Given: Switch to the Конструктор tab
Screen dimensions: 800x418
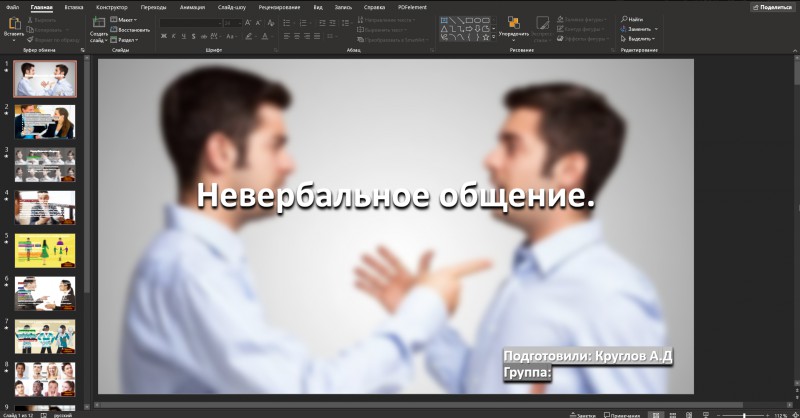Looking at the screenshot, I should tap(112, 7).
